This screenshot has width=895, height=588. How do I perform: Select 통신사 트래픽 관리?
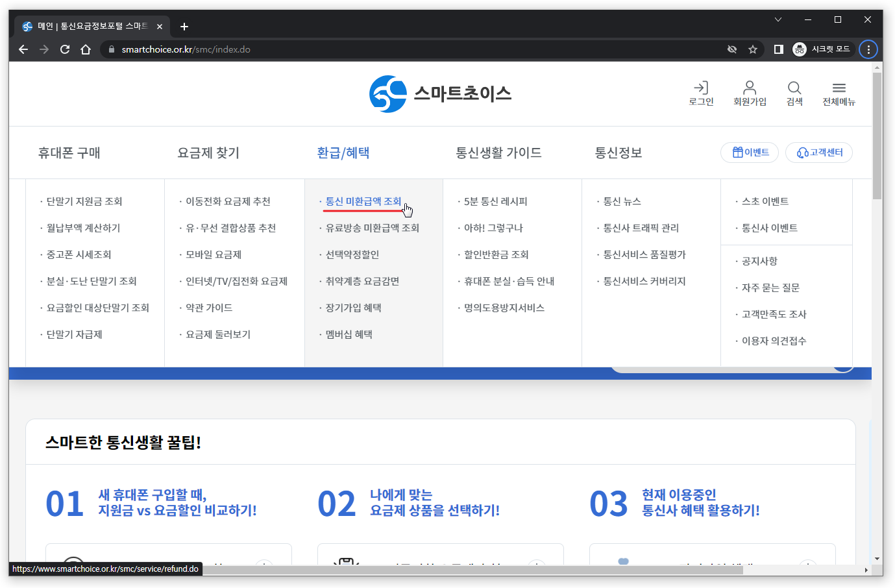pos(641,228)
